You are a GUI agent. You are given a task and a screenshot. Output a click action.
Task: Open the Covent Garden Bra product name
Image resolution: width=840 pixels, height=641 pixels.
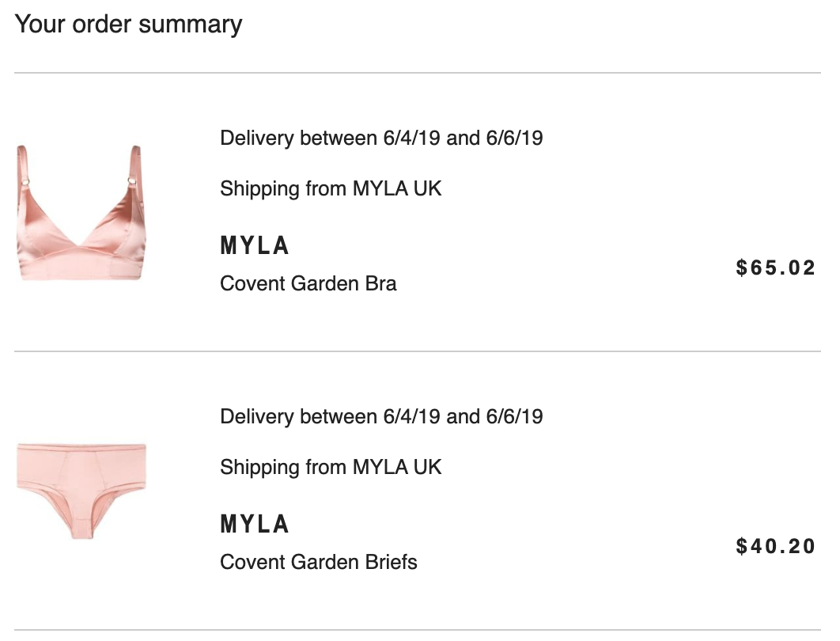[x=308, y=283]
